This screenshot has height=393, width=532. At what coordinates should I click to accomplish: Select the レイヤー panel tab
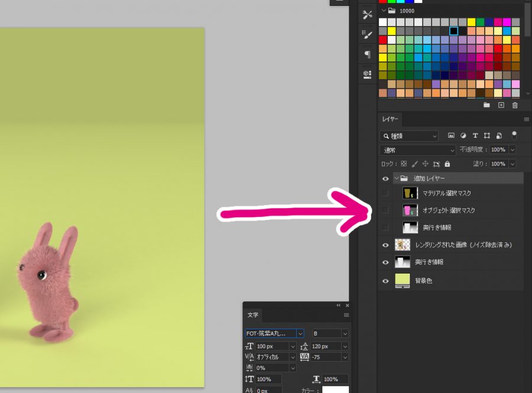391,119
